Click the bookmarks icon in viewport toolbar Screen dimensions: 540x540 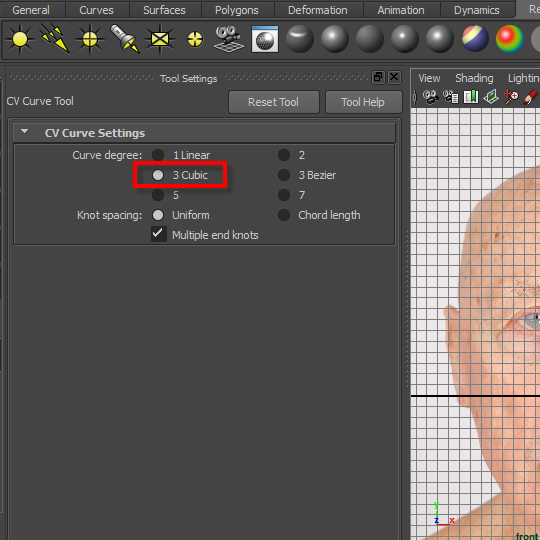pos(471,97)
